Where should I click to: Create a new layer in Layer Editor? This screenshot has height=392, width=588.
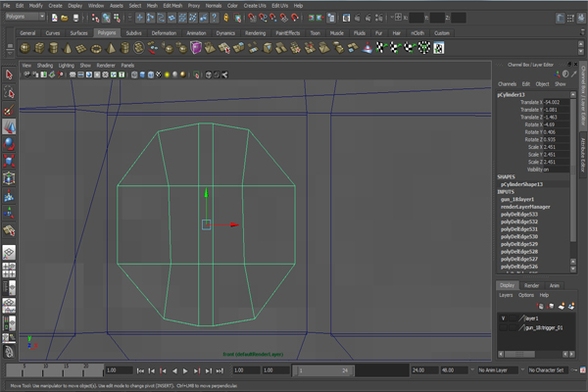[x=561, y=306]
